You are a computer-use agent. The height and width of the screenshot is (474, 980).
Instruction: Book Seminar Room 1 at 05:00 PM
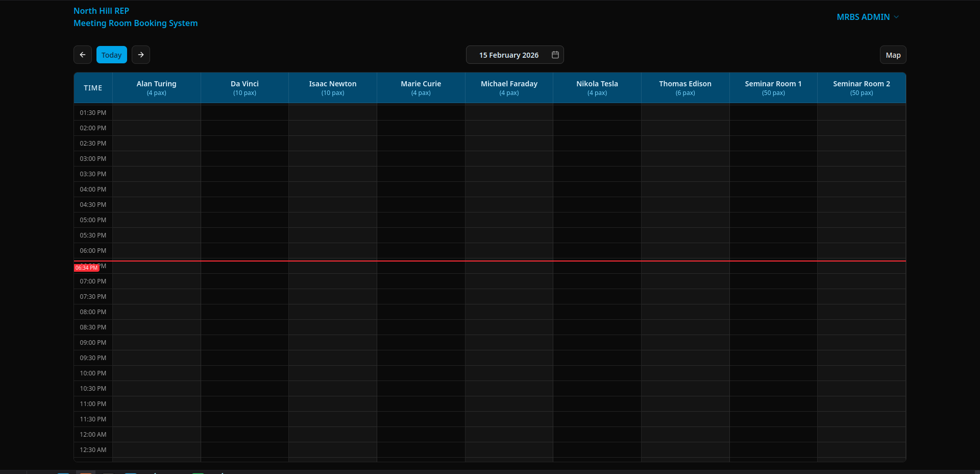773,220
